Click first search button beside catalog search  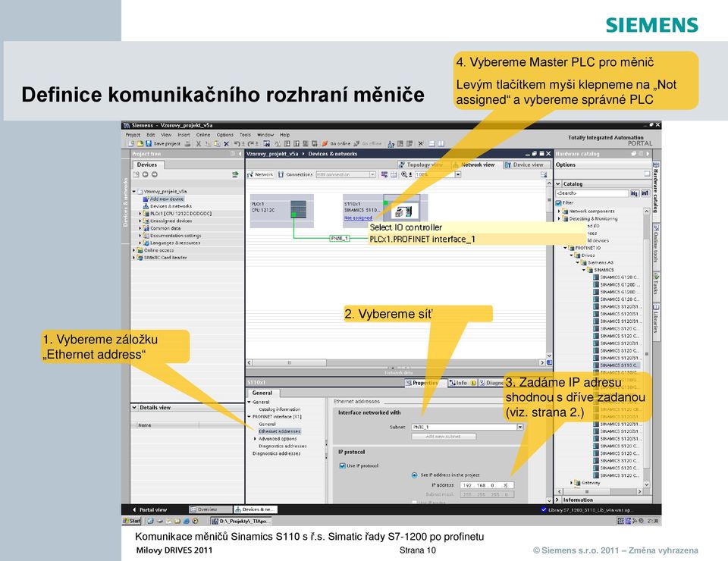(634, 193)
